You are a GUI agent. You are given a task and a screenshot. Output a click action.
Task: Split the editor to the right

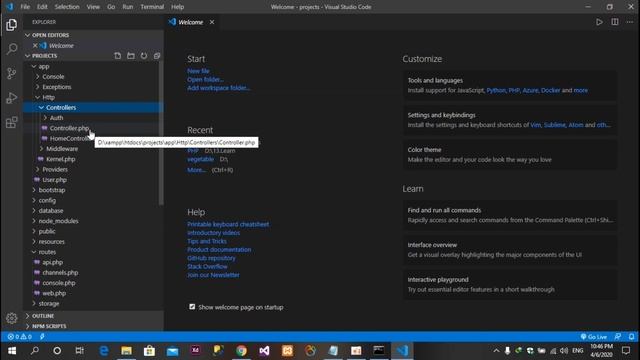click(615, 22)
